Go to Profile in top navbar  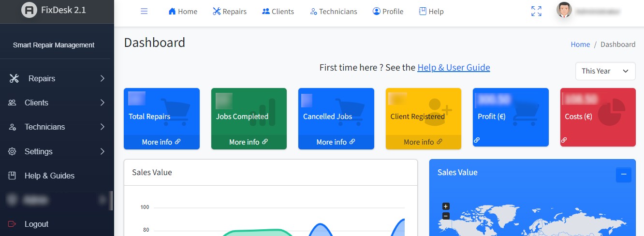(x=388, y=12)
